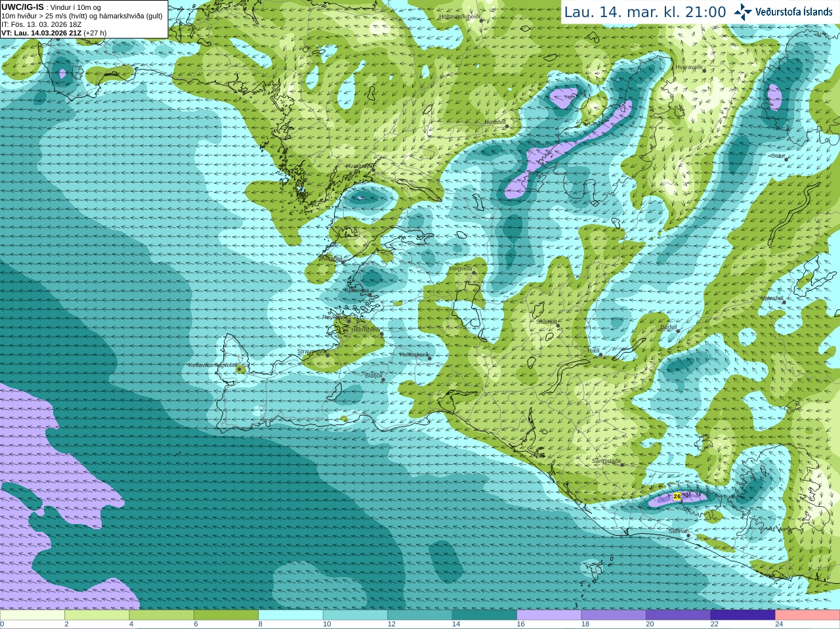
Task: Click the legend tick label 16
Action: [520, 624]
